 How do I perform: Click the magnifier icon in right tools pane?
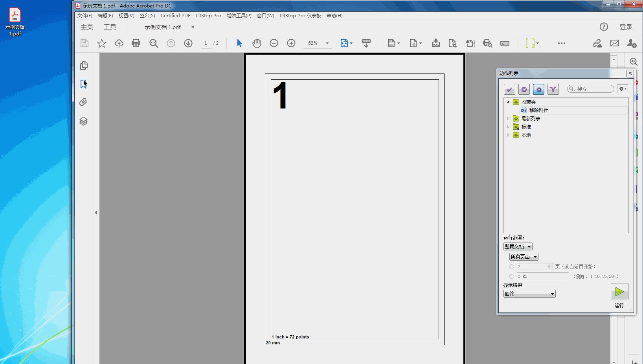point(634,62)
